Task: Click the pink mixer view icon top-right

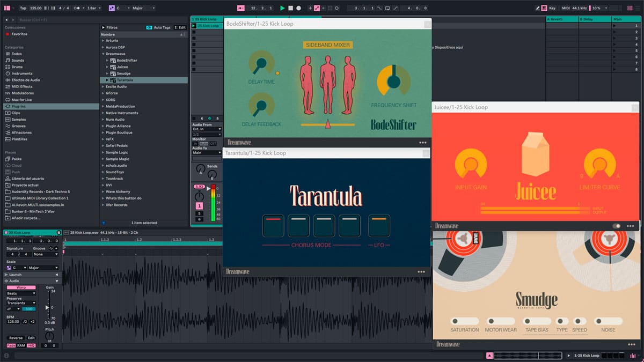Action: pyautogui.click(x=630, y=8)
